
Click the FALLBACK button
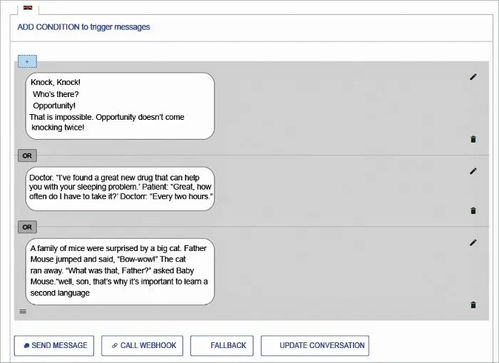[222, 346]
